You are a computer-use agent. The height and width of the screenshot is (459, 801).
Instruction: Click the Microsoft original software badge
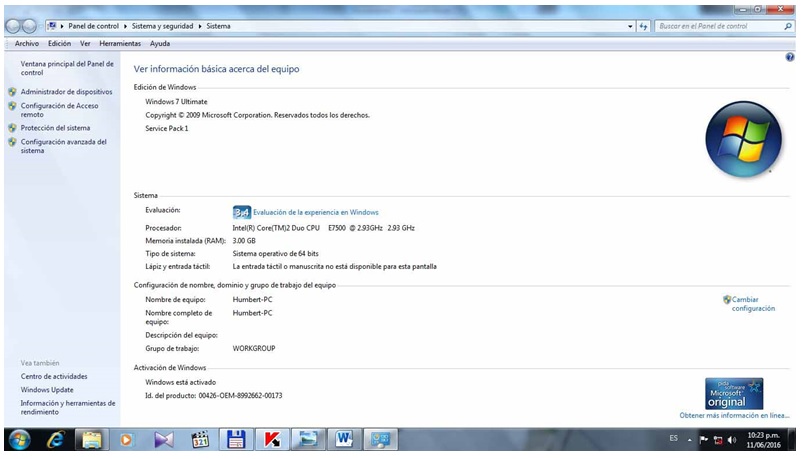click(734, 394)
